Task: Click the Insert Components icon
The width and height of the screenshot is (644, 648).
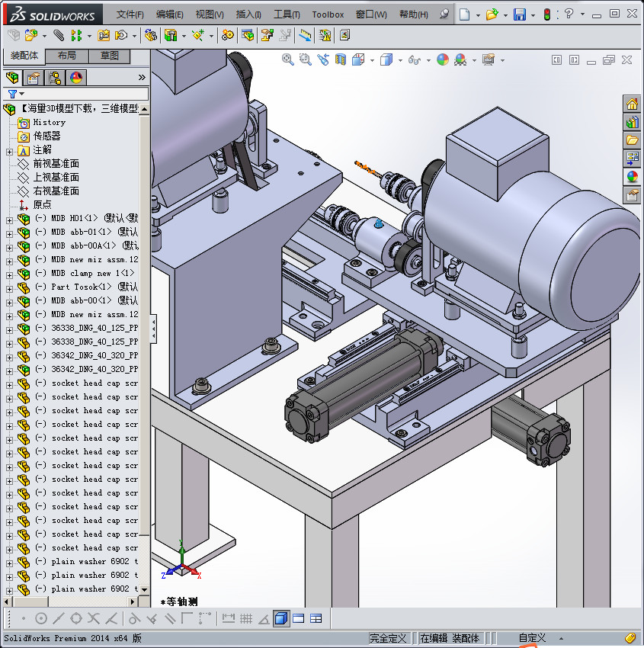Action: (30, 36)
